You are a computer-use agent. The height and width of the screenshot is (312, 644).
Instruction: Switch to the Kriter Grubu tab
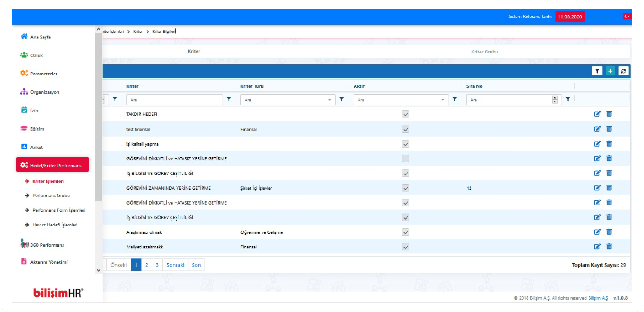(484, 52)
